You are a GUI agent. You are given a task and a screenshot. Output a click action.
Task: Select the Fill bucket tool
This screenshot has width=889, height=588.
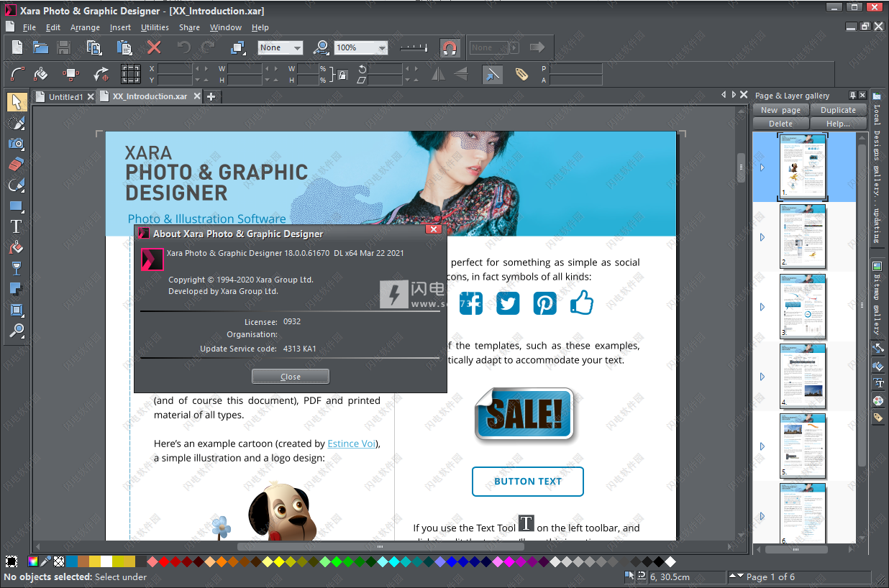pos(17,247)
